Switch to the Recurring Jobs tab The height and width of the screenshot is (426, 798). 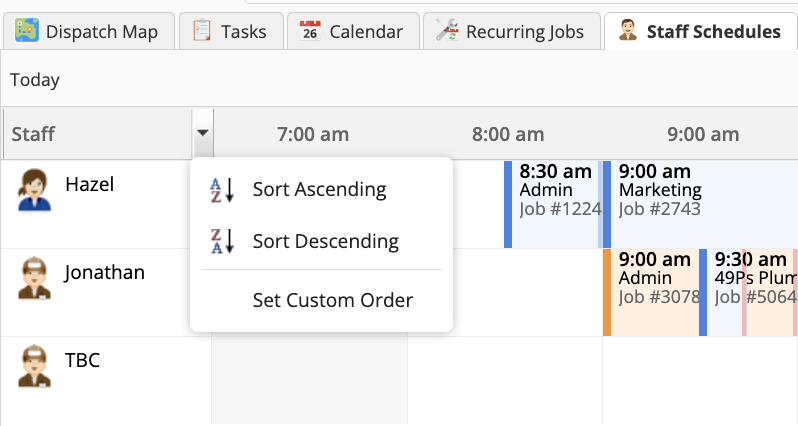511,31
